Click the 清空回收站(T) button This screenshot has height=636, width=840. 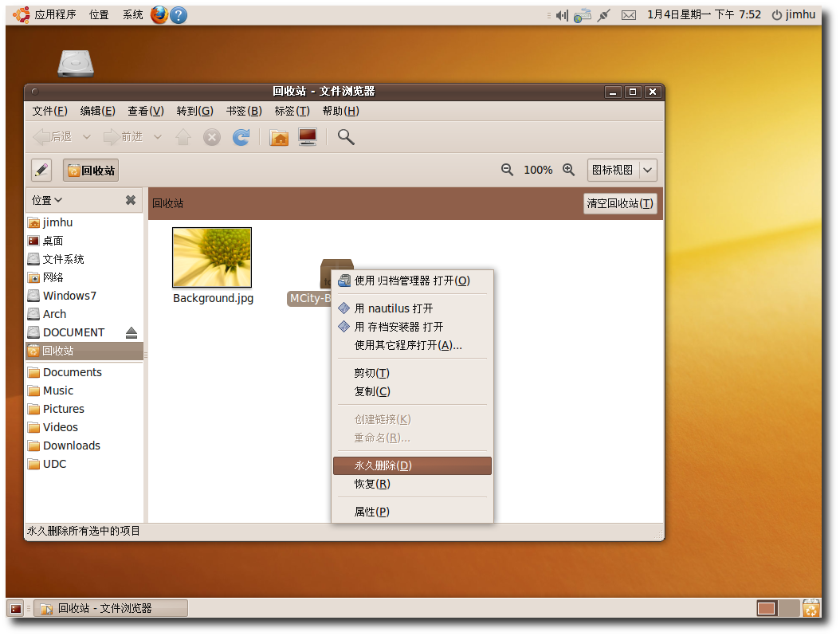(x=620, y=203)
